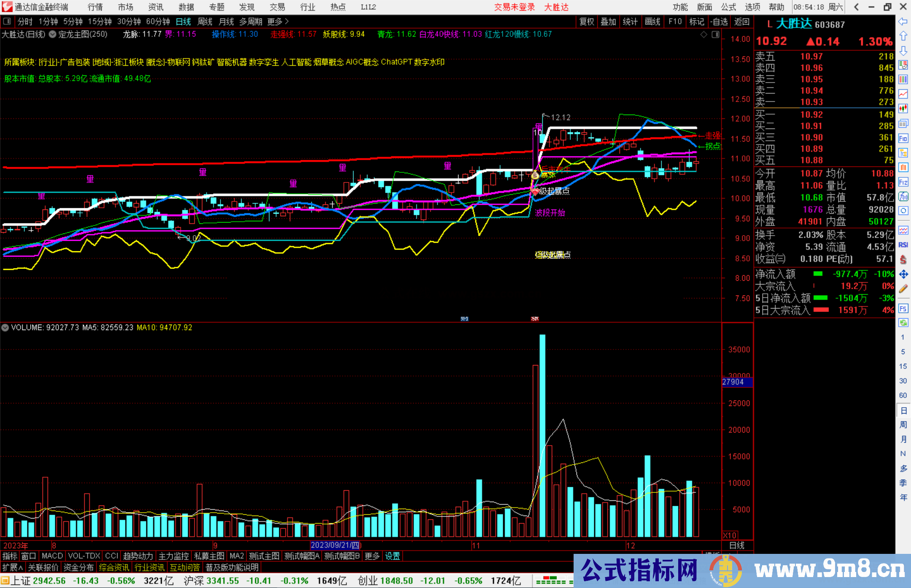The image size is (911, 588).
Task: Switch to 5-minute period in sidebar
Action: pyautogui.click(x=903, y=352)
